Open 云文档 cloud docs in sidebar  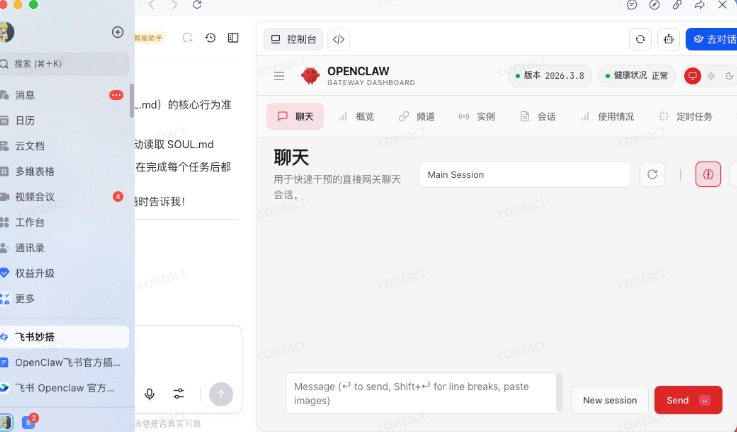[64, 146]
